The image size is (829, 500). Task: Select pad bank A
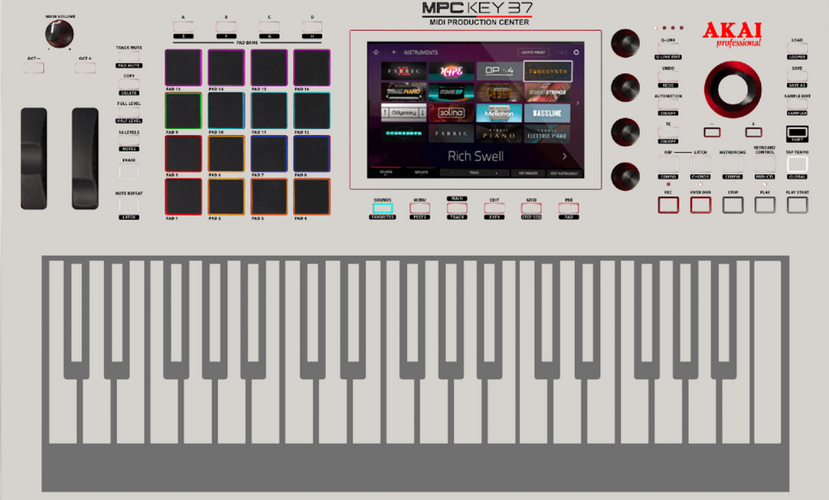pyautogui.click(x=183, y=26)
